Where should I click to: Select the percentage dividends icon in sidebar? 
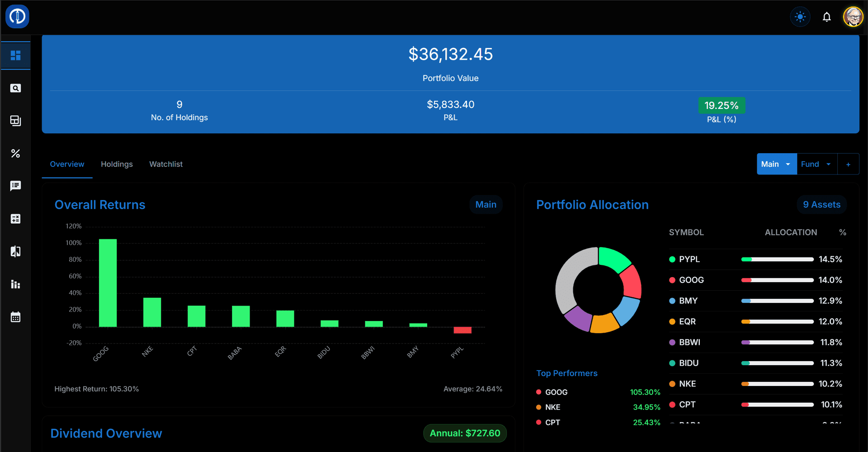pos(16,153)
